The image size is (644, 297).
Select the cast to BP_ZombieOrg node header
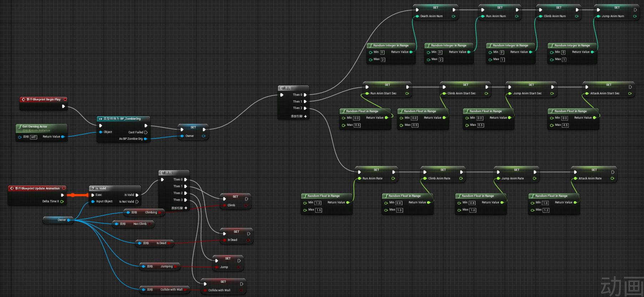pyautogui.click(x=123, y=119)
